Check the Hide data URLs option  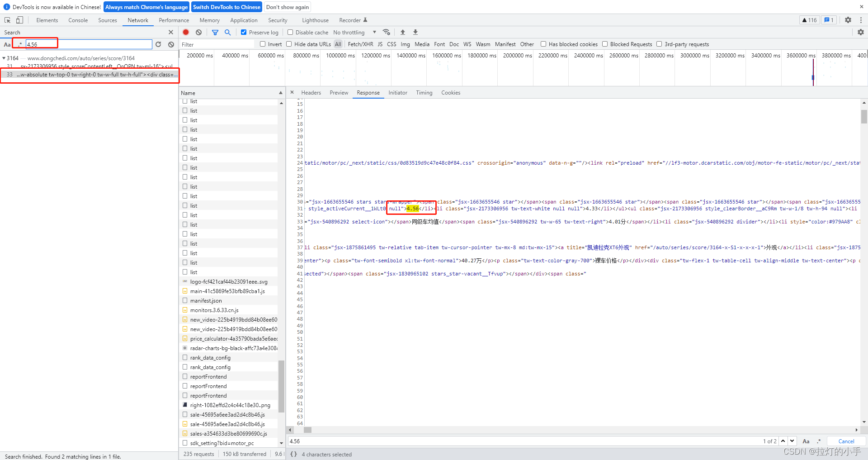[x=289, y=44]
